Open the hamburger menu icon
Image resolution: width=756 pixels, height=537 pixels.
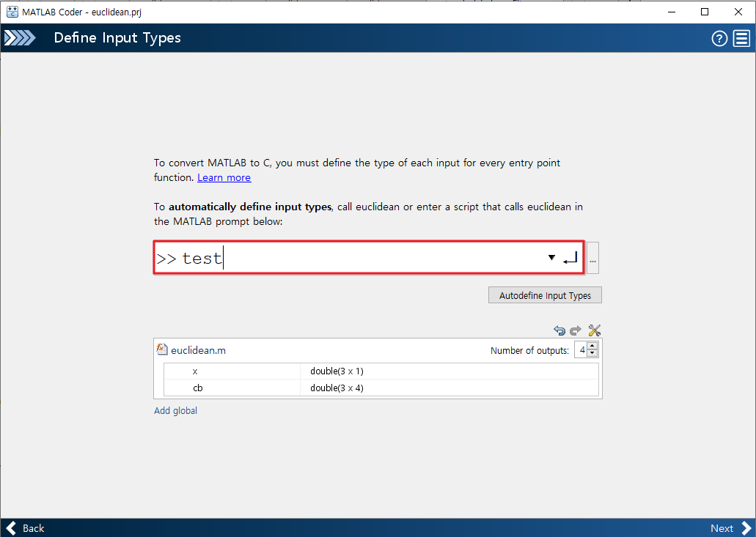coord(741,38)
